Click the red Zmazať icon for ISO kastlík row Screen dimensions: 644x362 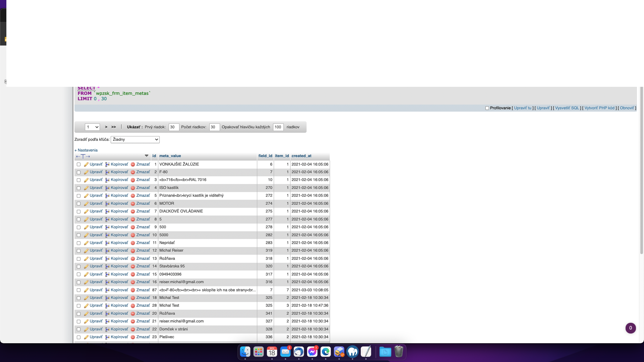133,188
